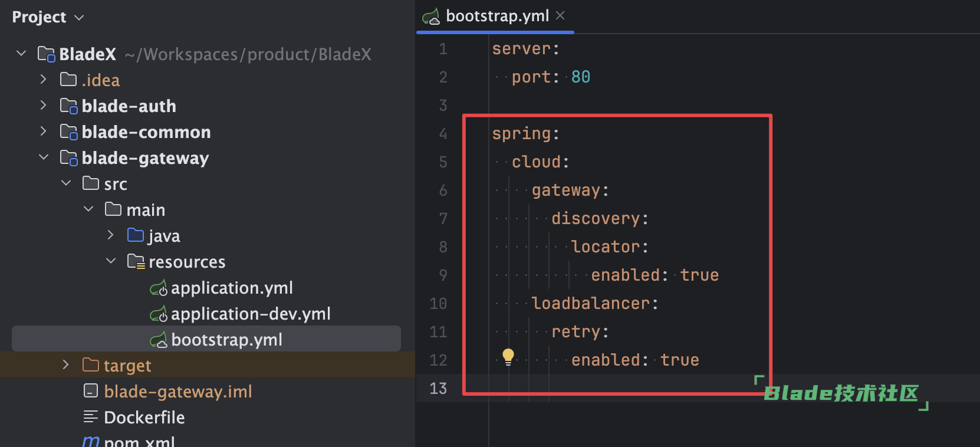Click the 'gateway:' key in editor
The image size is (980, 447).
(x=570, y=190)
